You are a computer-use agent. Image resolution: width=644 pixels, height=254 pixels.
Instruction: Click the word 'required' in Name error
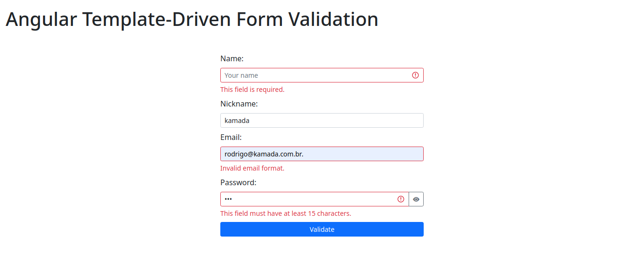pyautogui.click(x=270, y=90)
